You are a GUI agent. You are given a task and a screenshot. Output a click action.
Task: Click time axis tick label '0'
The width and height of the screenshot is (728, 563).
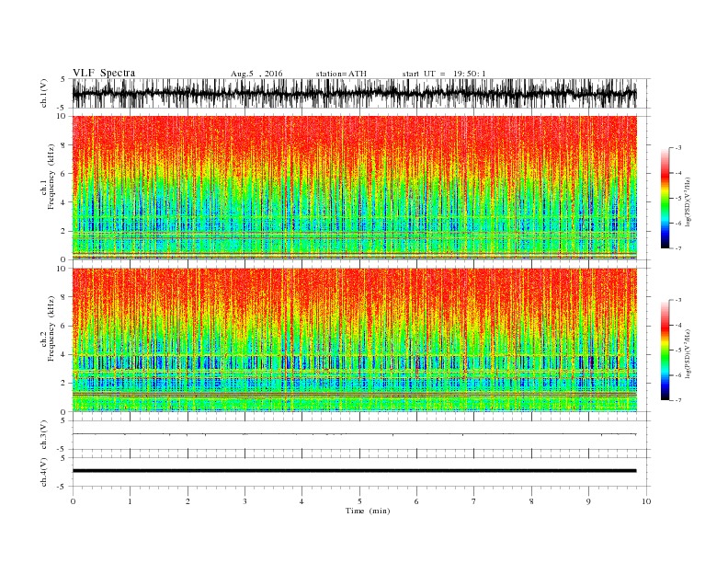[x=73, y=501]
